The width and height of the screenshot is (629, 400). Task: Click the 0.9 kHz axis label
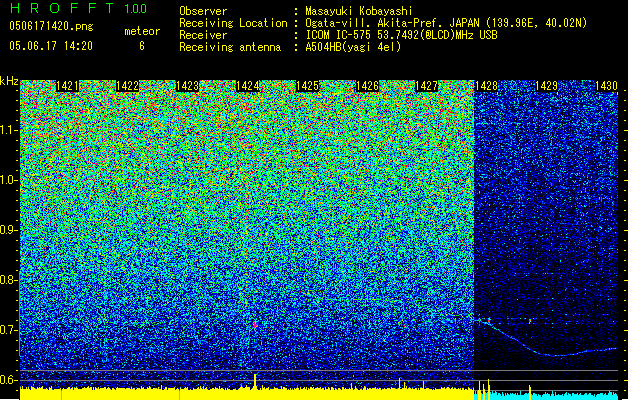pos(9,230)
